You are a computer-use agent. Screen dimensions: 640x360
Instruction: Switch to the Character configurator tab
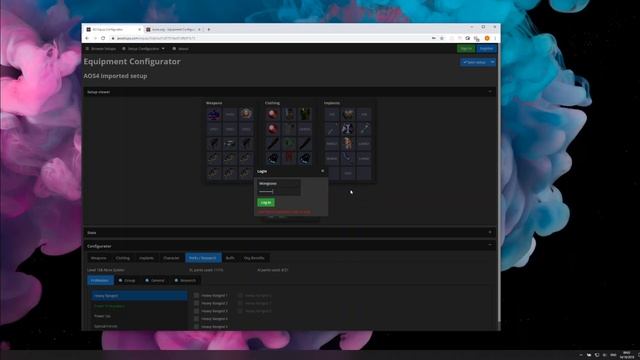(x=171, y=258)
